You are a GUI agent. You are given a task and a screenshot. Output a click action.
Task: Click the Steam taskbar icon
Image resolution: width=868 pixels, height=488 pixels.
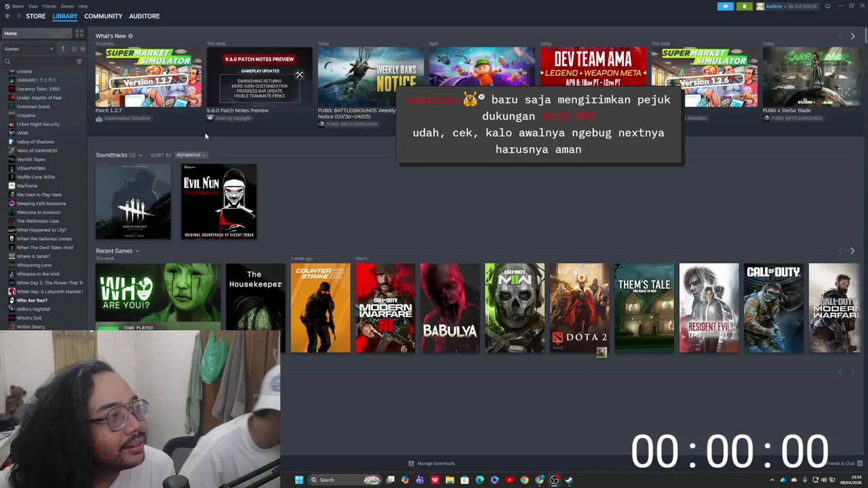(569, 480)
